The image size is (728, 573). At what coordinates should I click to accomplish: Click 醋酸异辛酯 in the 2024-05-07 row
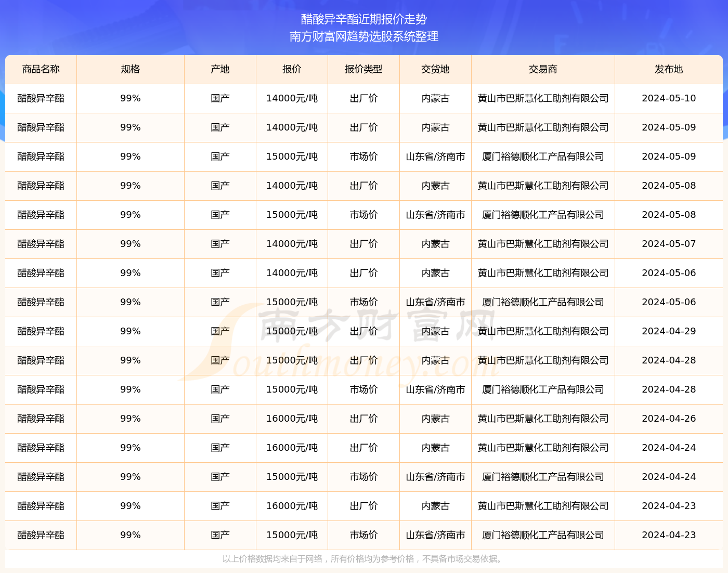(41, 244)
